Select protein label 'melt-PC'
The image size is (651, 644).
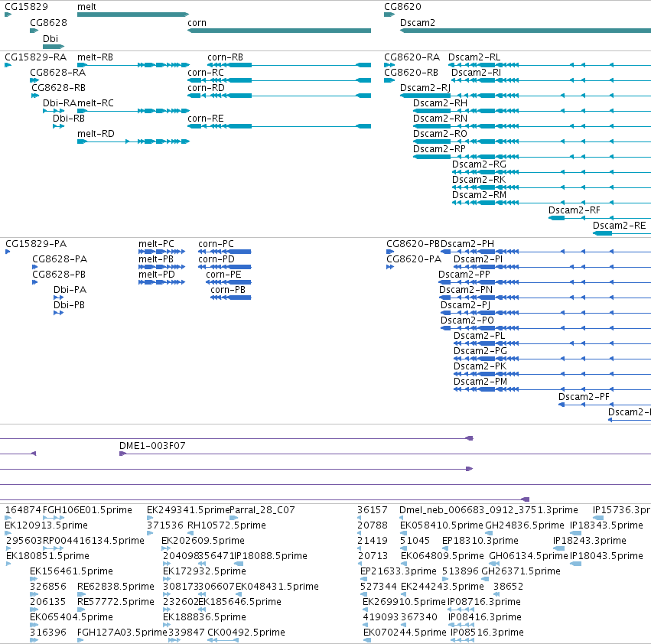[156, 244]
